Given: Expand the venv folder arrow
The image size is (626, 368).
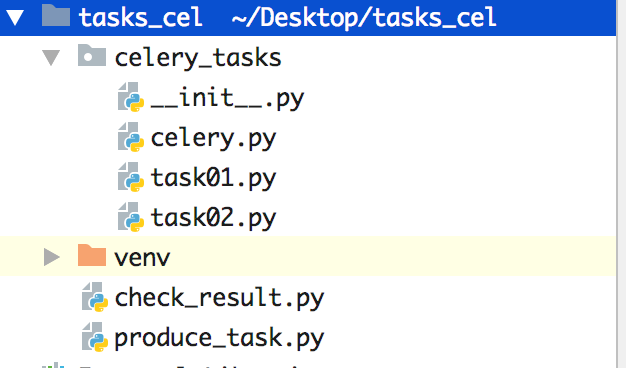Looking at the screenshot, I should [x=52, y=257].
